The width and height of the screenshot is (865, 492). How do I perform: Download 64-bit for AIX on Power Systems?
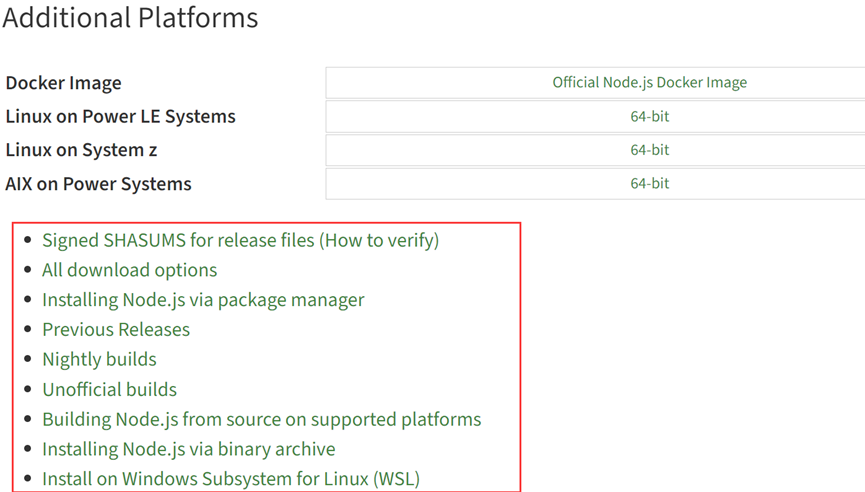point(649,184)
